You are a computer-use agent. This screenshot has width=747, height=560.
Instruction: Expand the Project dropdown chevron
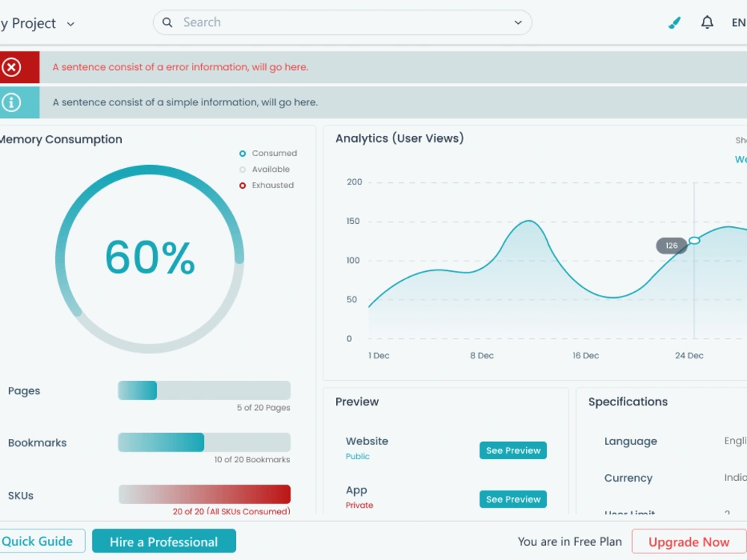coord(70,24)
